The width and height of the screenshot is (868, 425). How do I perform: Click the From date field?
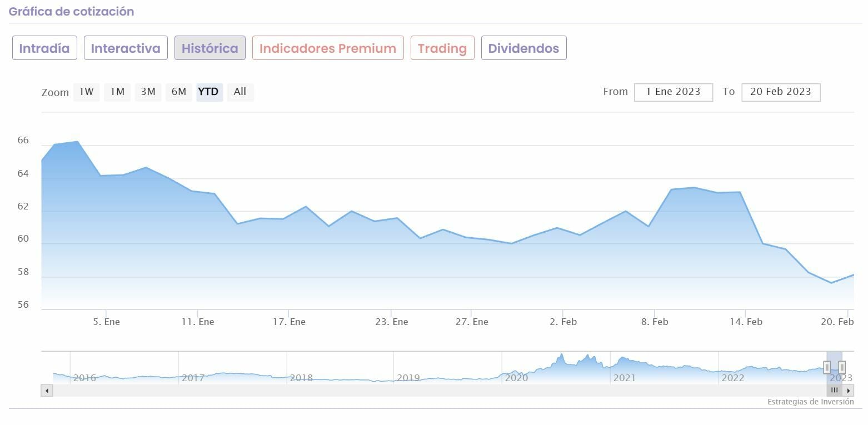tap(673, 92)
